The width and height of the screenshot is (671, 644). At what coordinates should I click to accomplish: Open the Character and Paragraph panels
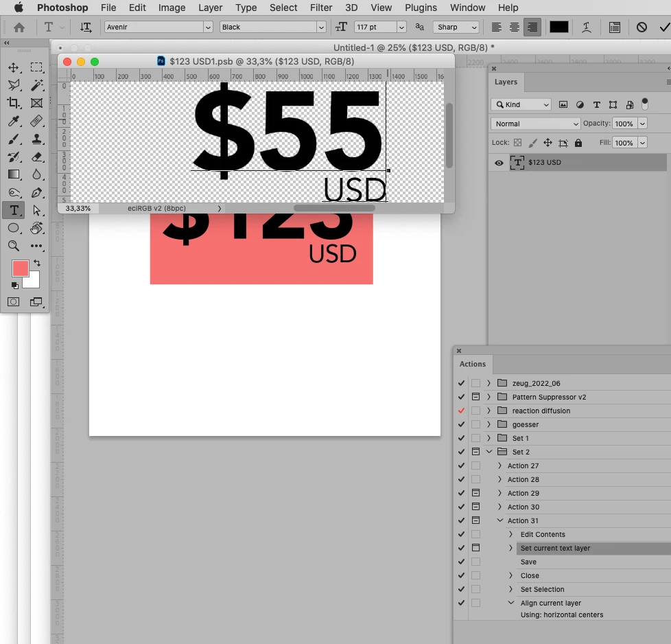pos(615,27)
